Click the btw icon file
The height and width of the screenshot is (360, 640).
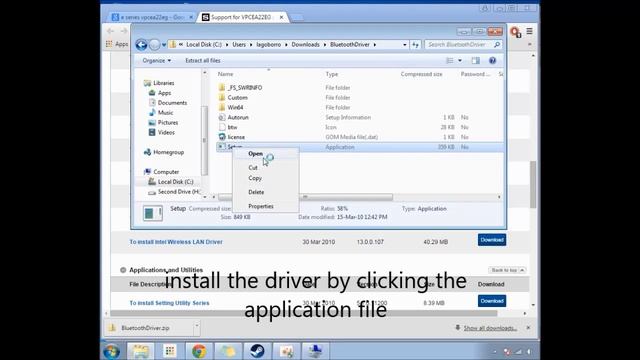click(222, 127)
